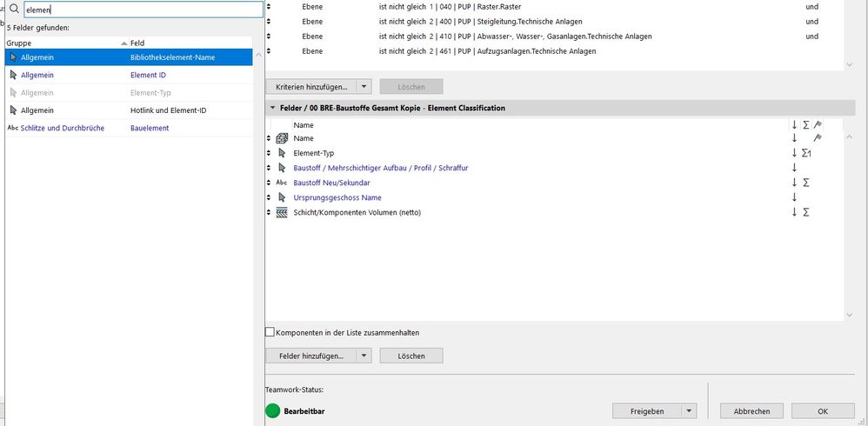This screenshot has width=868, height=426.
Task: Click the sort arrow for Ursprungsgeschoss Name
Action: [794, 197]
